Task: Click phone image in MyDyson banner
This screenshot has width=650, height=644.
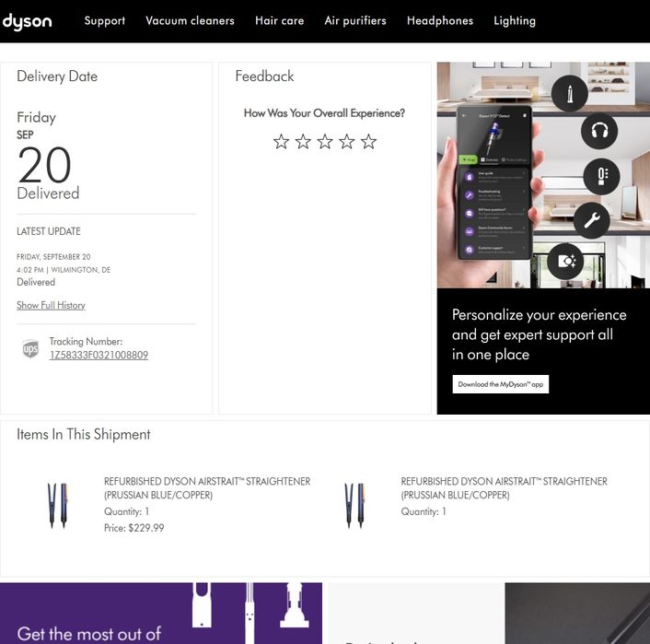Action: click(493, 182)
